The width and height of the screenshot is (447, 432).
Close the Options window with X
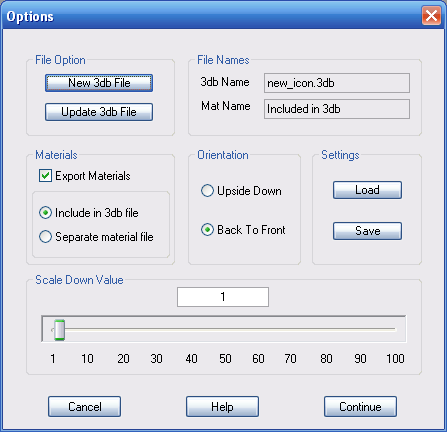tap(431, 15)
